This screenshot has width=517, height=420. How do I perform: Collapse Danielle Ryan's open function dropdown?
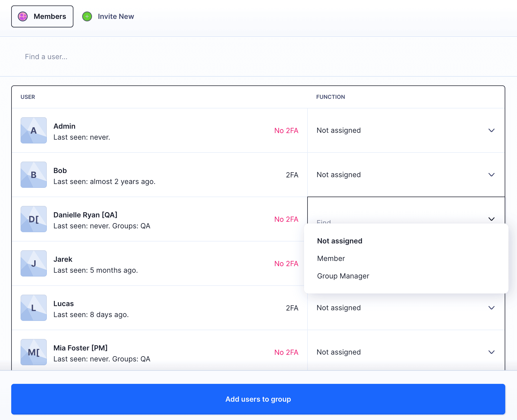point(491,219)
